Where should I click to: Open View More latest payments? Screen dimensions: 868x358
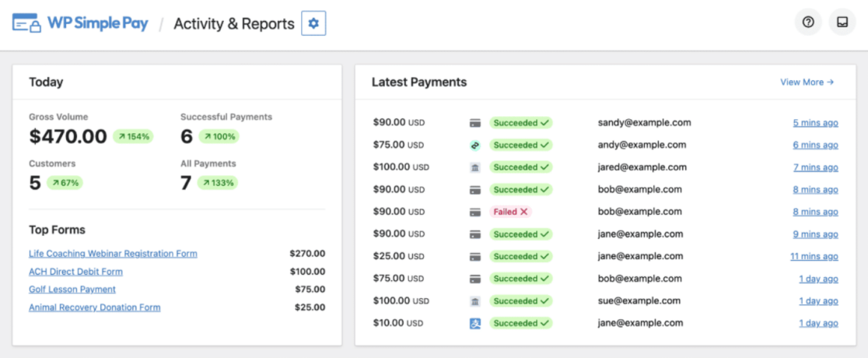pos(807,82)
